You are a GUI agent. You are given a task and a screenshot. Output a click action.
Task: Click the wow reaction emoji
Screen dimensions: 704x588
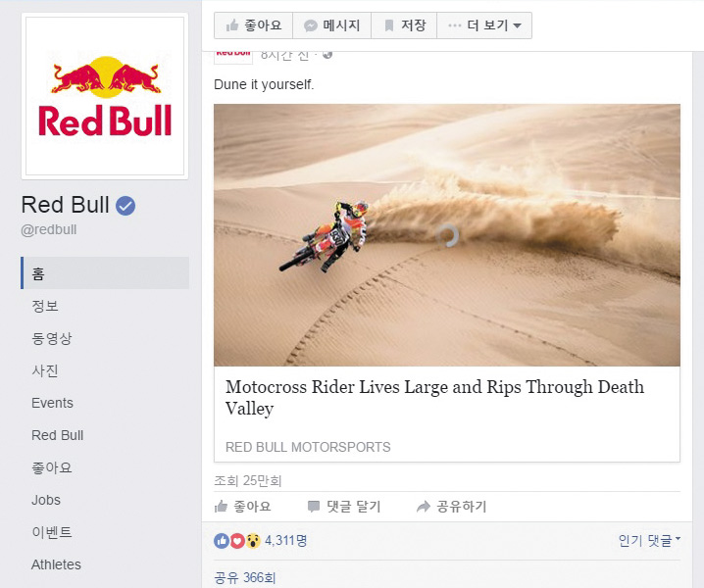coord(253,541)
